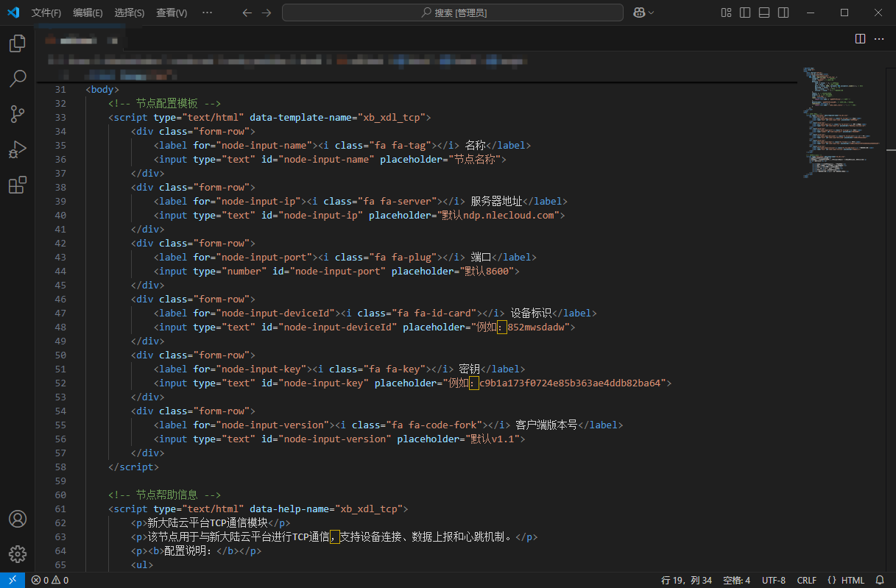Open the 文件(F) menu

point(46,13)
